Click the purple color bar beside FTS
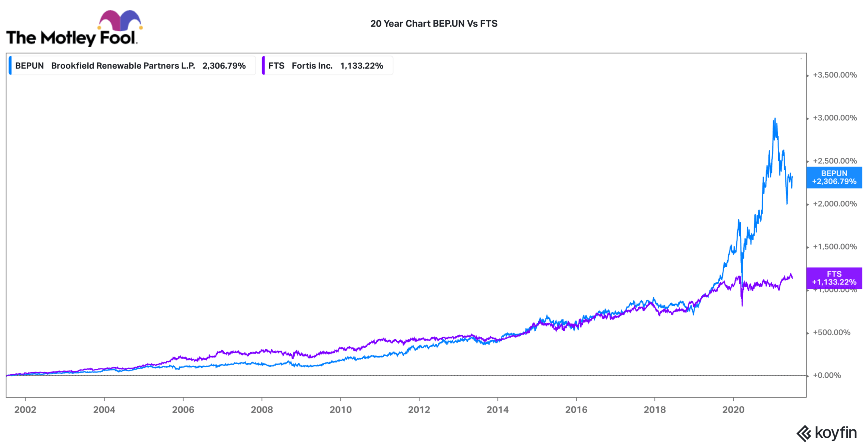This screenshot has width=868, height=448. [263, 66]
